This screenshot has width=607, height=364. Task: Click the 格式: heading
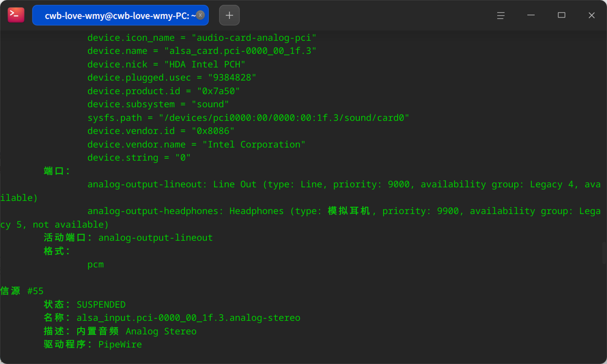pos(57,251)
